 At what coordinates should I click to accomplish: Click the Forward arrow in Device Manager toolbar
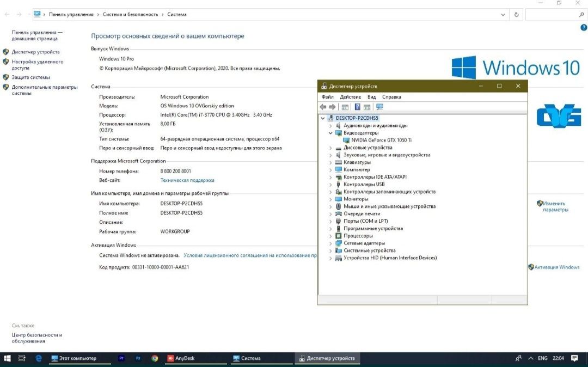click(x=332, y=107)
